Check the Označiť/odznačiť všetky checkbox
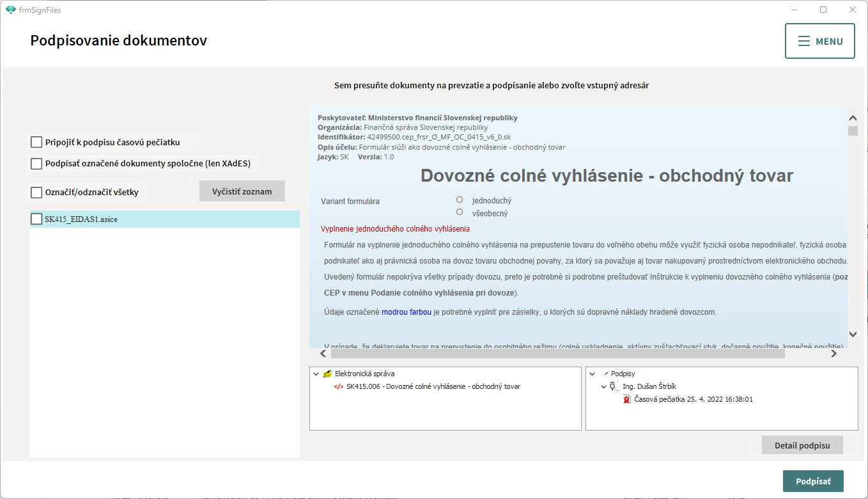 pos(36,192)
